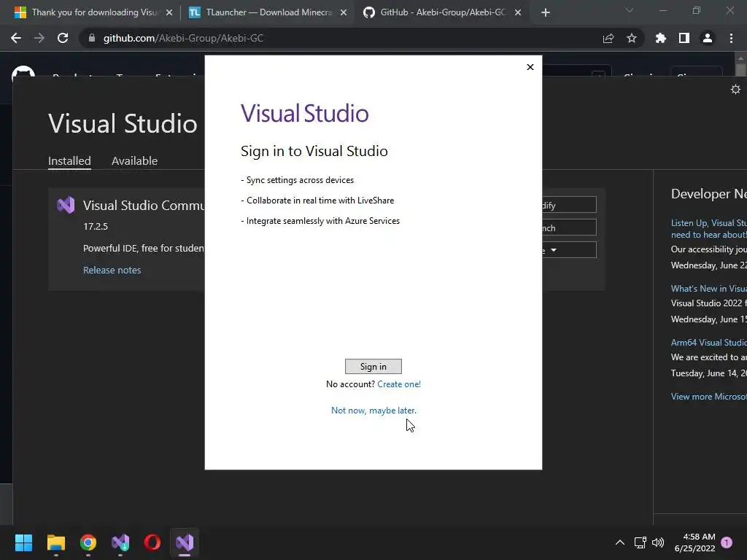Share this page icon in Chrome

point(608,38)
